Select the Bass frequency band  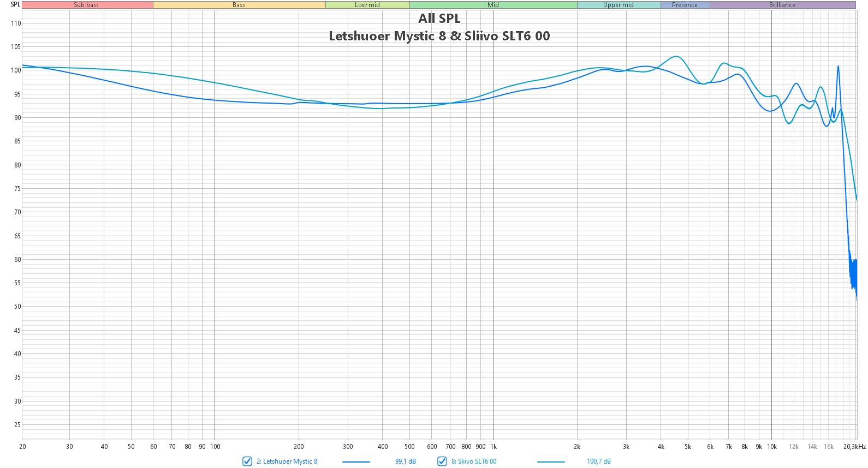tap(239, 5)
